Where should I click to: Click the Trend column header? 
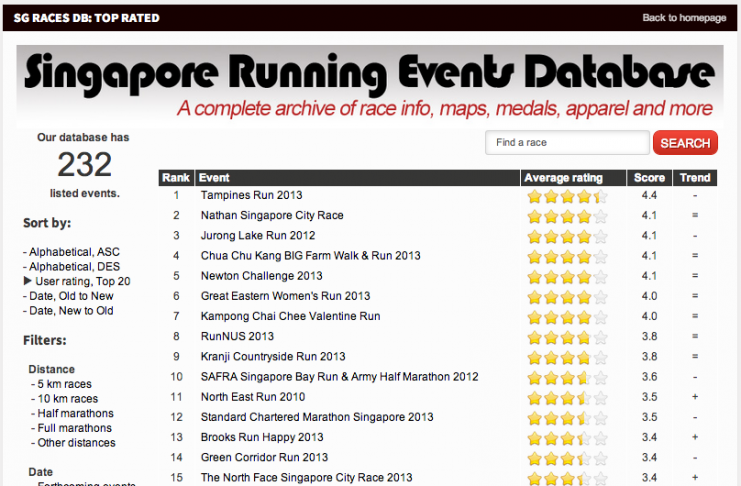coord(695,178)
